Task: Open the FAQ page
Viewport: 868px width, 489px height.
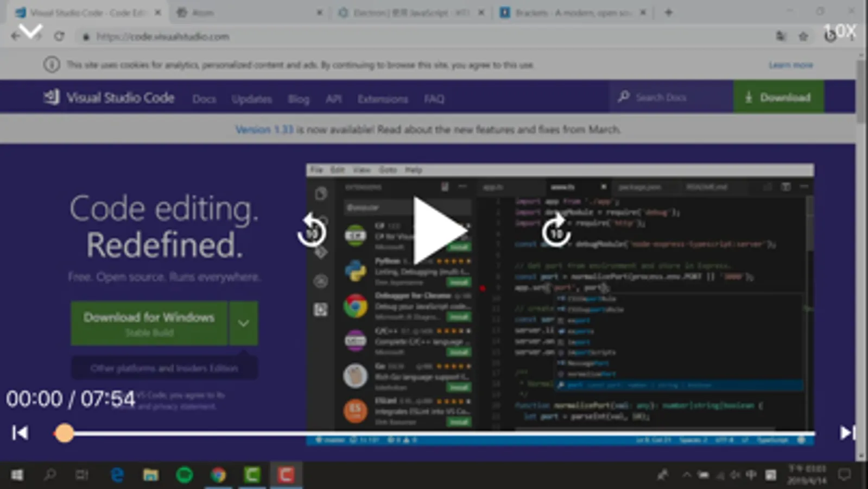Action: tap(434, 99)
